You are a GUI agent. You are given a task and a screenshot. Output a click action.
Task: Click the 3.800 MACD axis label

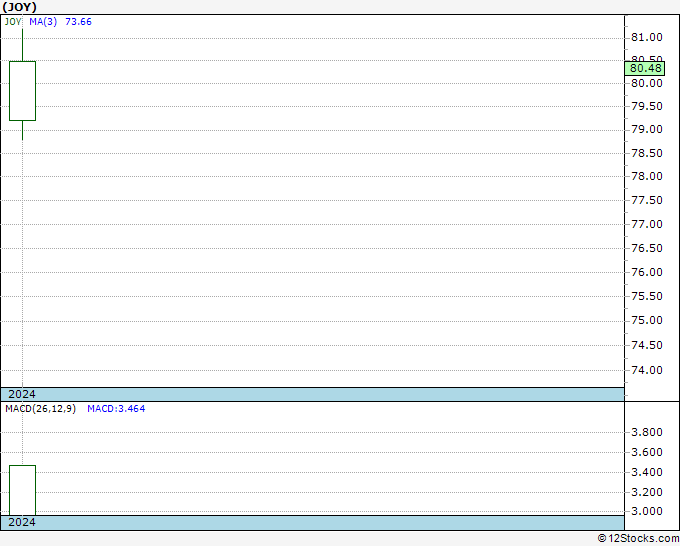pos(647,432)
